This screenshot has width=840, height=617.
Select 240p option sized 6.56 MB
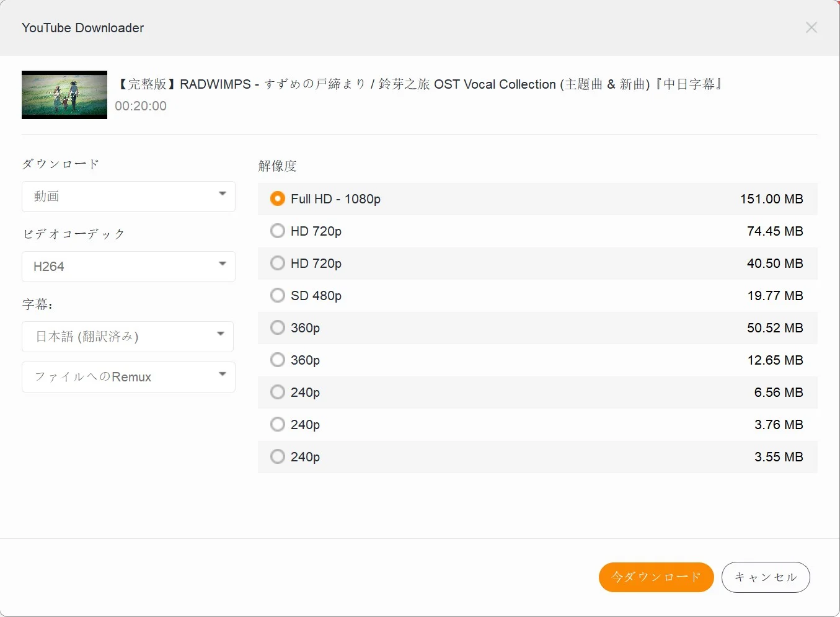(x=278, y=392)
